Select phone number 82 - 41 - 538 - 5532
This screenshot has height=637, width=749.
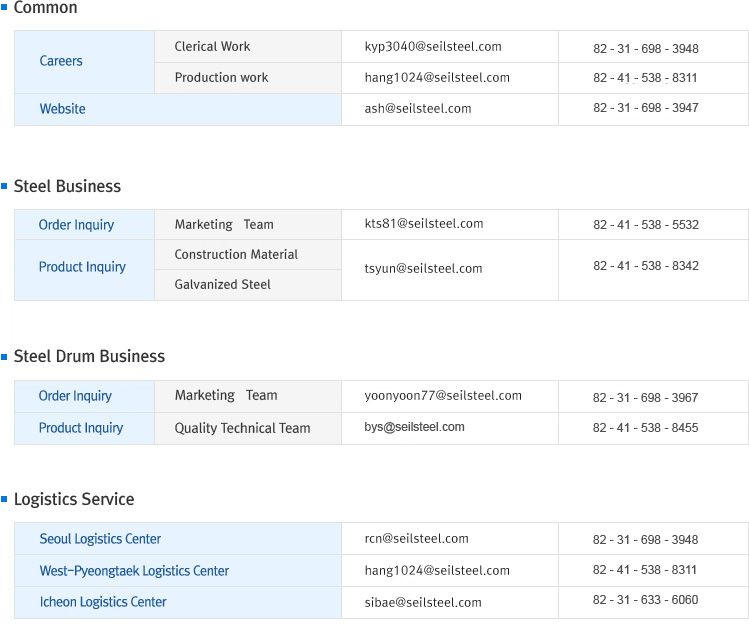[x=645, y=225]
